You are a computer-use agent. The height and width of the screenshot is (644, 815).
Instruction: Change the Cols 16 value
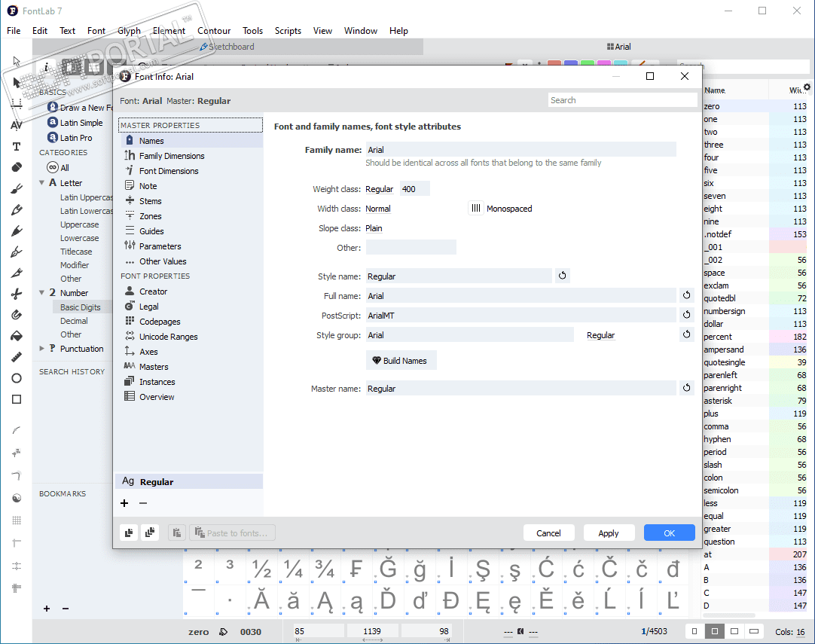point(801,632)
